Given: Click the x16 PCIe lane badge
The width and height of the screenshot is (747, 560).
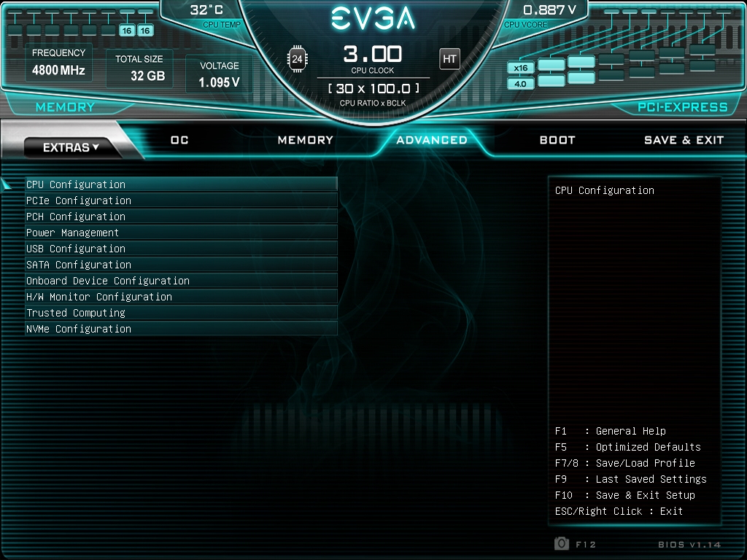Looking at the screenshot, I should 521,68.
